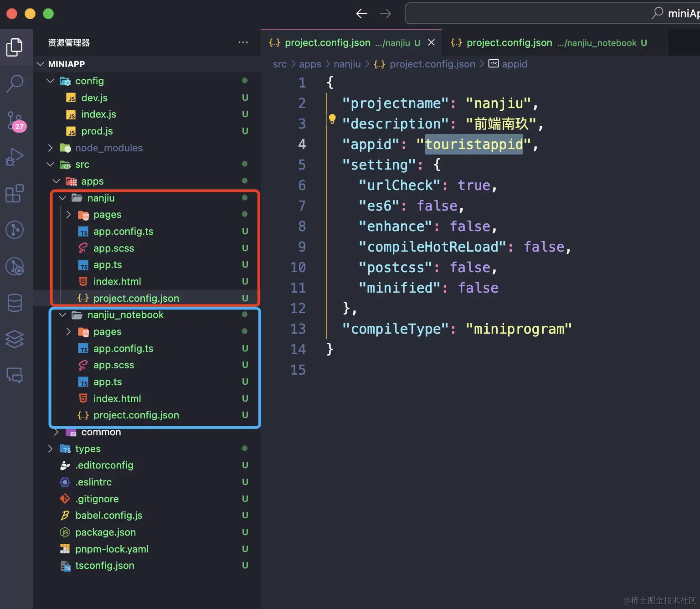Screen dimensions: 700x609
Task: Open the chat icon in activity bar
Action: click(x=15, y=375)
